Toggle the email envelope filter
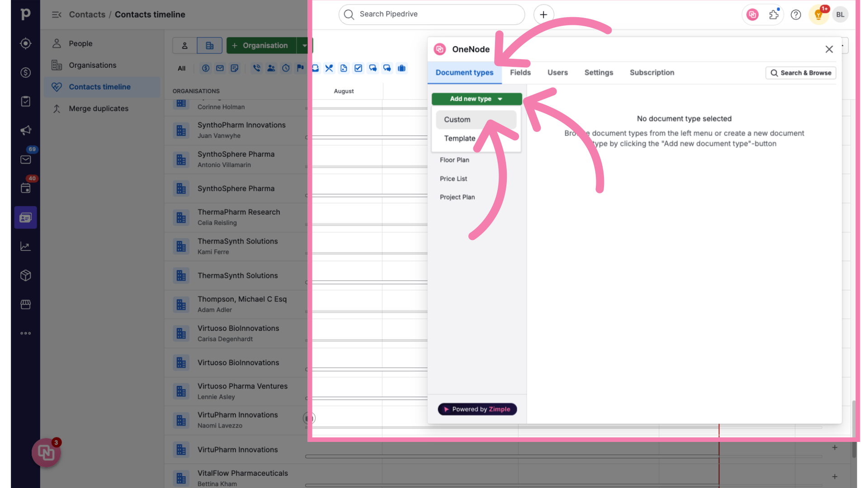The image size is (868, 488). [220, 68]
